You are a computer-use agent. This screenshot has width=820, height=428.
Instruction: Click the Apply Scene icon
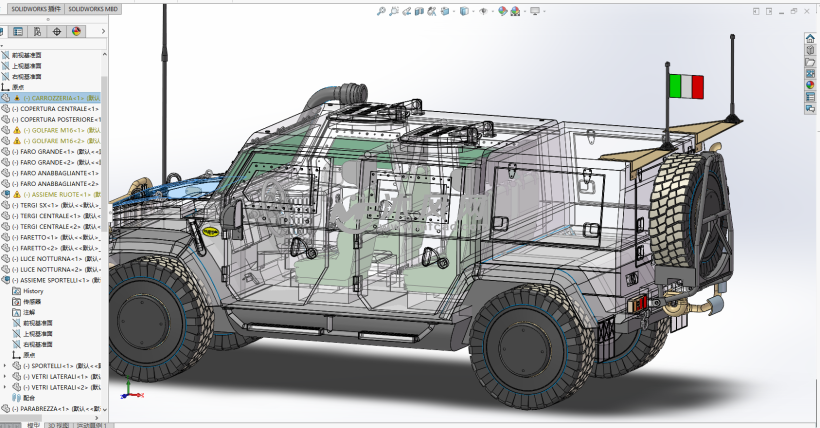(515, 11)
